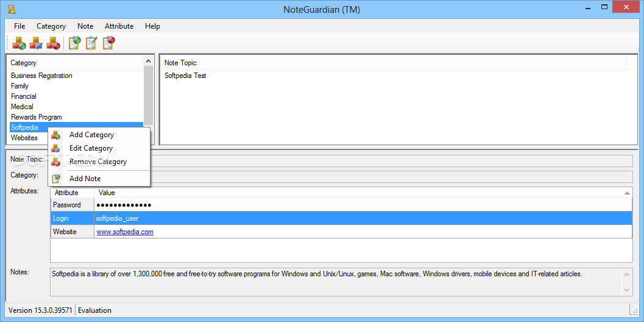
Task: Choose Add Category from context menu
Action: 99,135
